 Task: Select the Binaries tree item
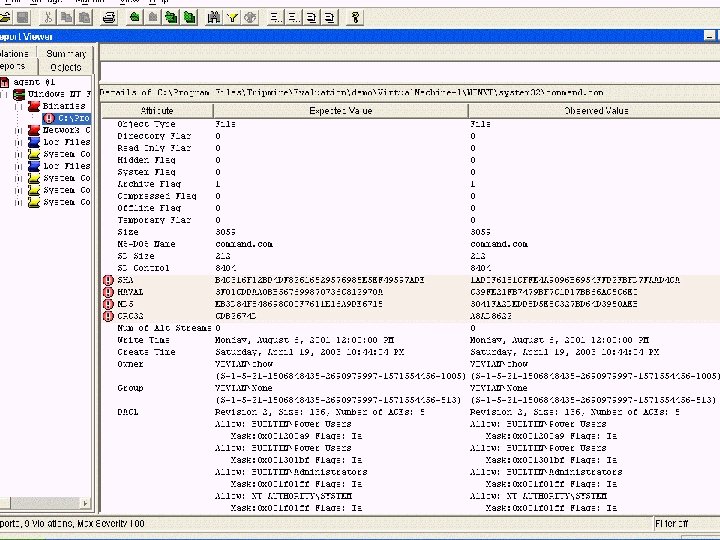64,106
